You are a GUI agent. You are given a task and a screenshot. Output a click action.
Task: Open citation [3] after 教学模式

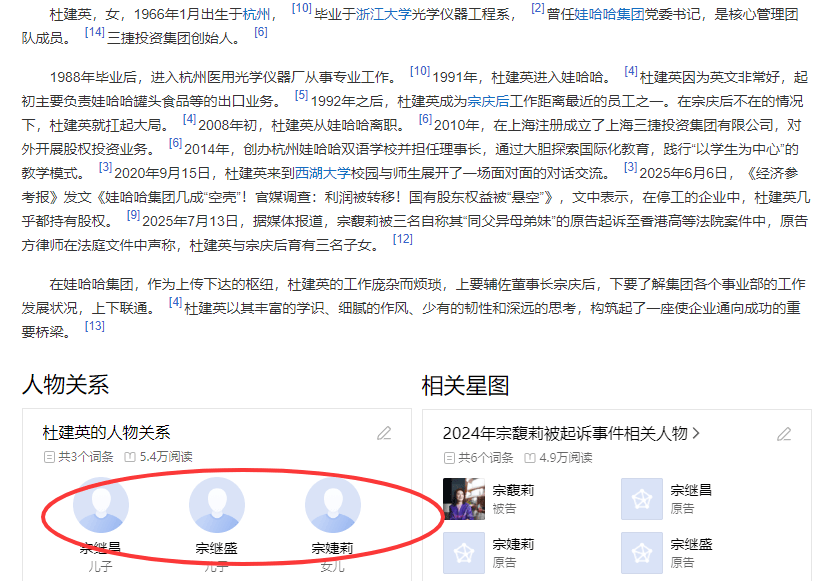coord(105,167)
